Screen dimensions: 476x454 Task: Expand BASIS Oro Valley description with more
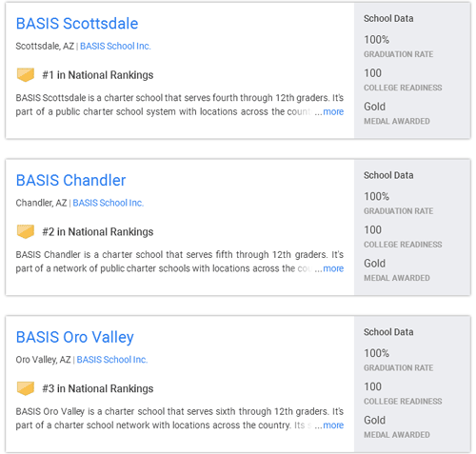333,425
